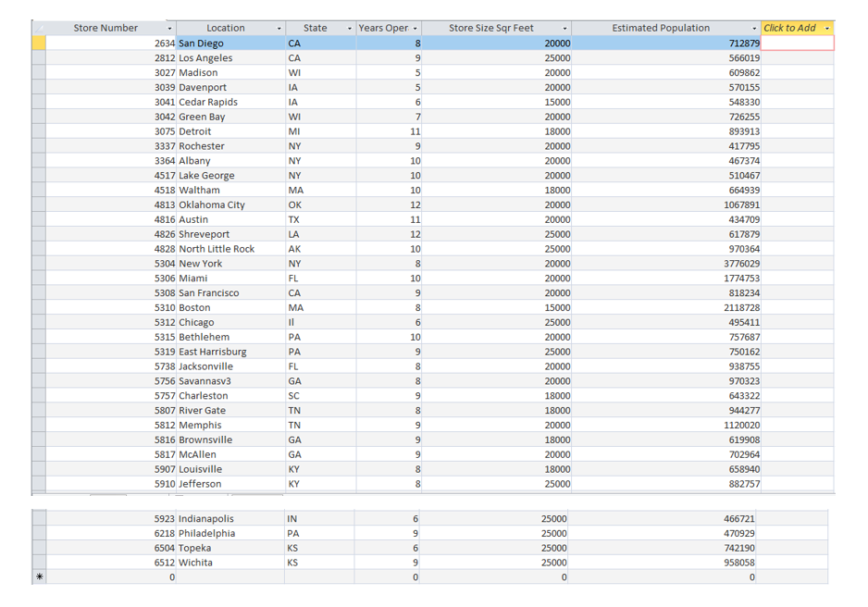Open the Store Number filter dropdown
The height and width of the screenshot is (607, 868).
(x=168, y=28)
